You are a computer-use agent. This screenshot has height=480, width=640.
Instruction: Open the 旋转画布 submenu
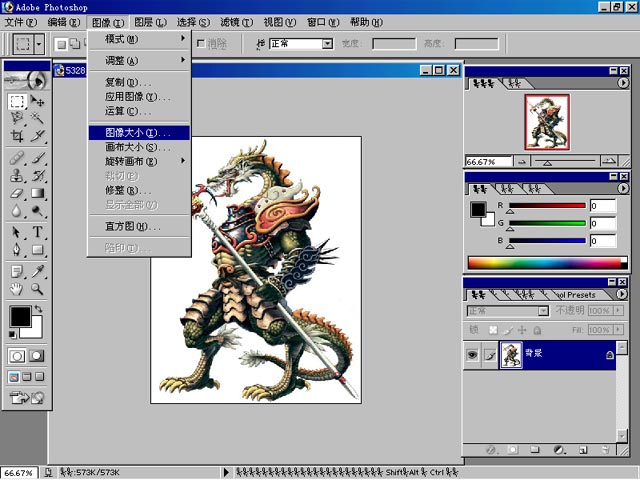(139, 161)
